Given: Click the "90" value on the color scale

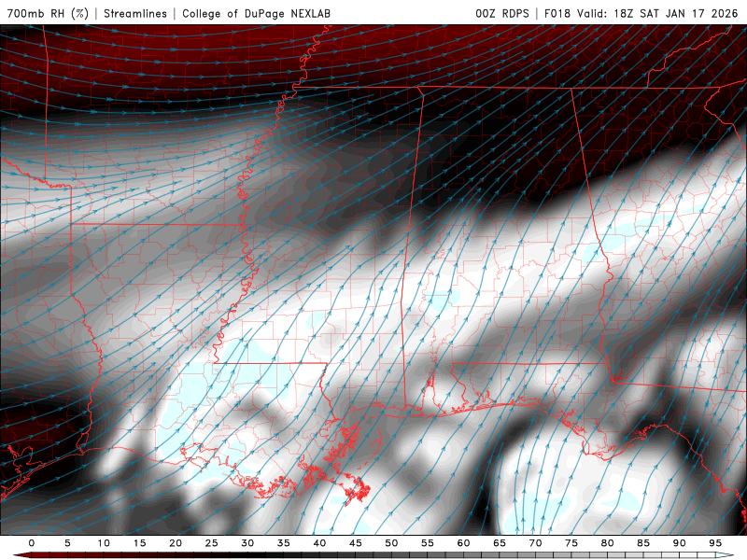Looking at the screenshot, I should pyautogui.click(x=680, y=543).
